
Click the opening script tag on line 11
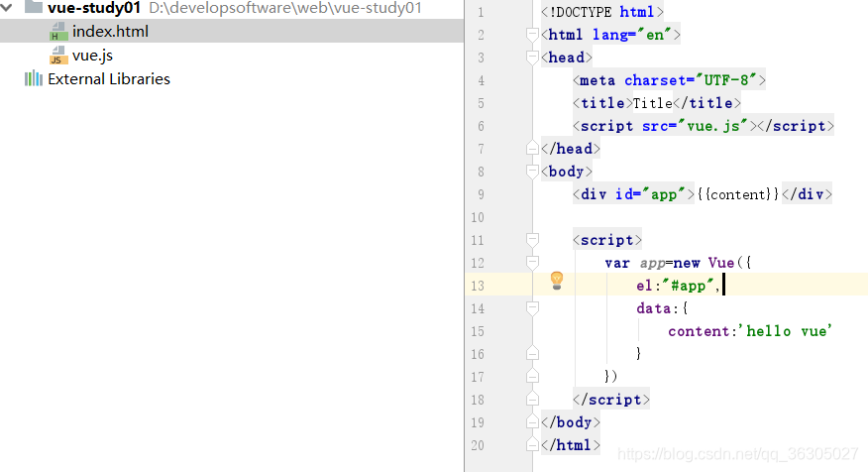click(607, 240)
